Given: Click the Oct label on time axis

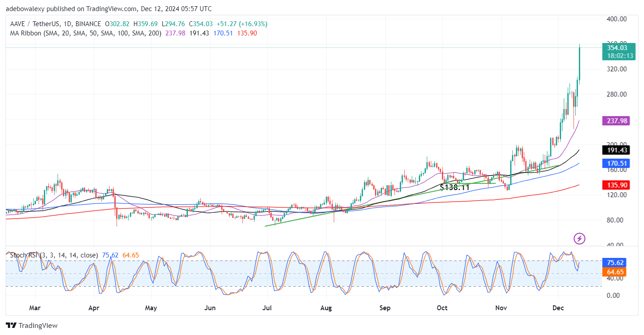Looking at the screenshot, I should (442, 308).
